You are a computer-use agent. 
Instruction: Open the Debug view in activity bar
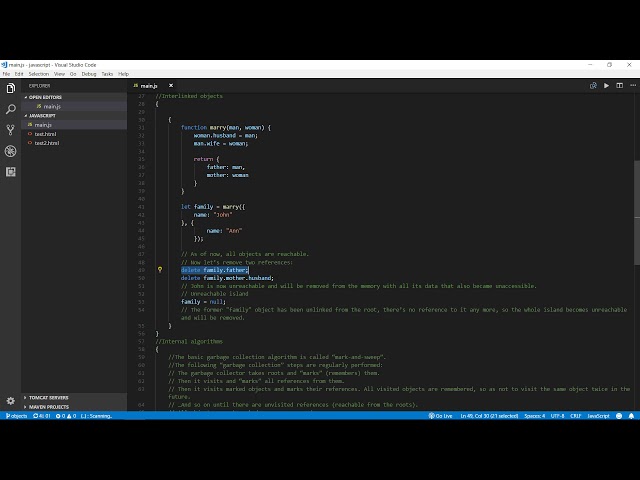point(11,151)
